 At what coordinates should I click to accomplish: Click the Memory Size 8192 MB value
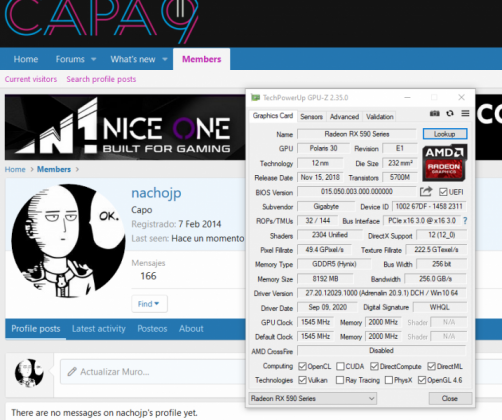click(x=325, y=279)
